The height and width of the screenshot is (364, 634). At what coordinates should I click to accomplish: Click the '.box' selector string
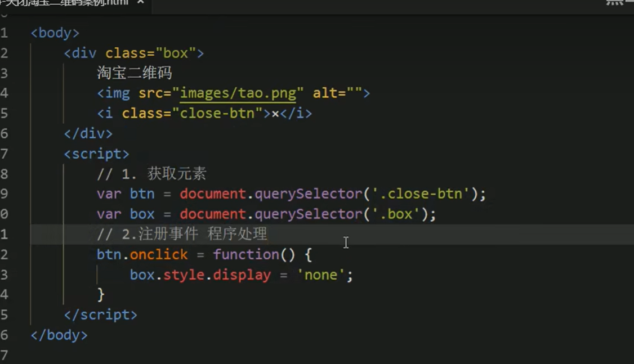(396, 214)
